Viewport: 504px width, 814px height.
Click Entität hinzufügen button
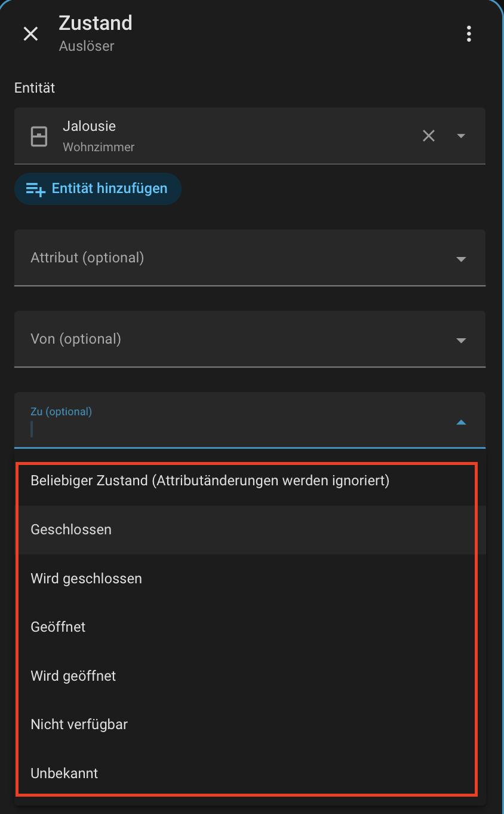coord(98,189)
